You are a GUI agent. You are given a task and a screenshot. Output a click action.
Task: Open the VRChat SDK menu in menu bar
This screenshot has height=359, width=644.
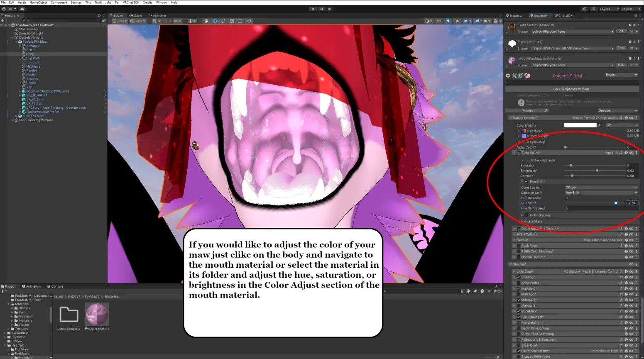[131, 2]
